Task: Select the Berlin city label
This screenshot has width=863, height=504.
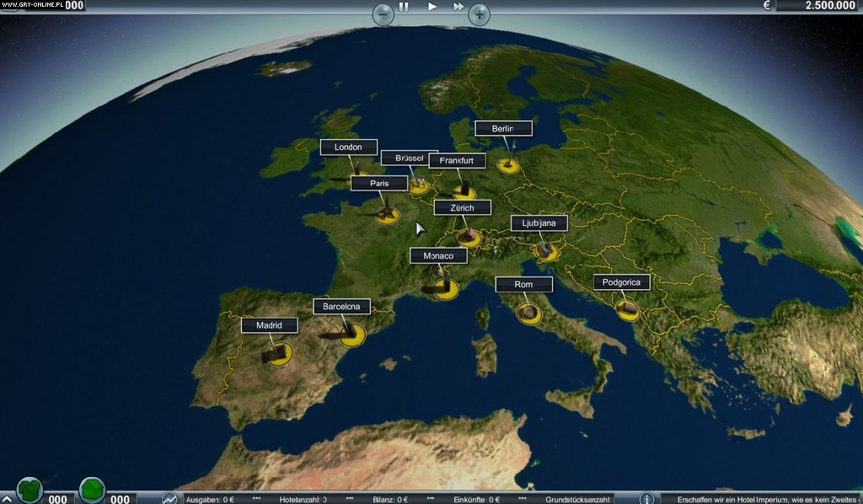Action: [503, 128]
